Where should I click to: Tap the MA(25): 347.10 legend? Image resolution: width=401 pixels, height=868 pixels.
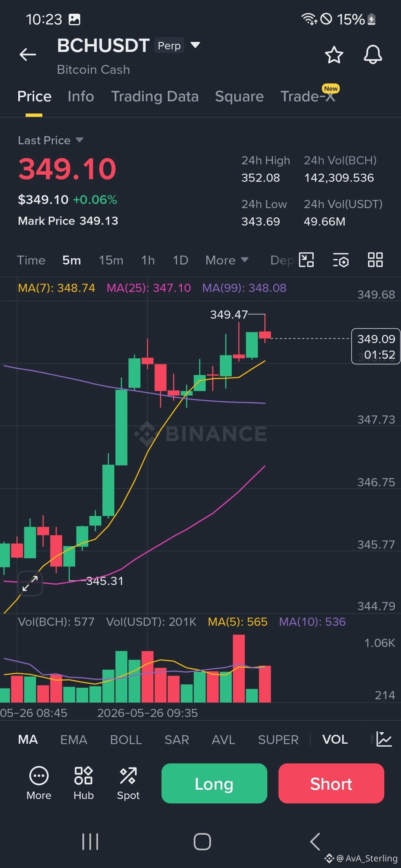coord(149,288)
